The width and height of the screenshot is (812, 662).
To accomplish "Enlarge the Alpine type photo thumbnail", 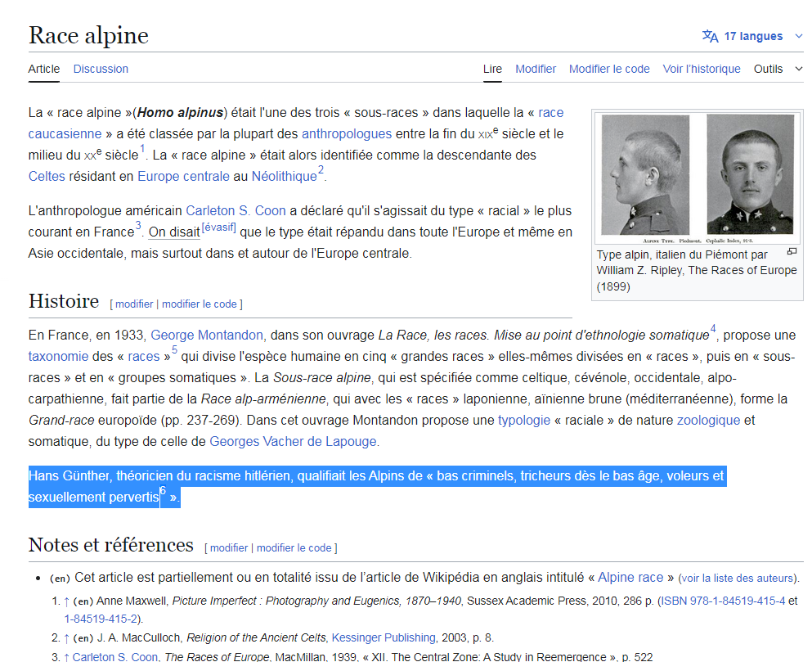I will (x=697, y=178).
